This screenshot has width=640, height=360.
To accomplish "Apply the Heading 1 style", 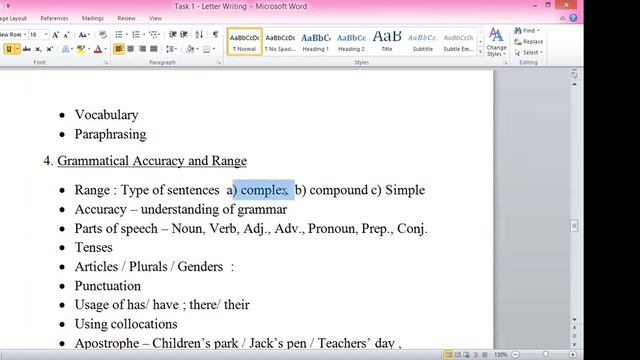I will (316, 42).
